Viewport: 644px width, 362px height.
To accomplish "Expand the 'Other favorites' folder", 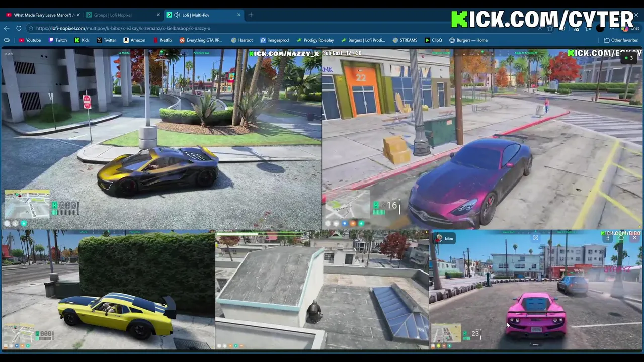I will pos(621,40).
